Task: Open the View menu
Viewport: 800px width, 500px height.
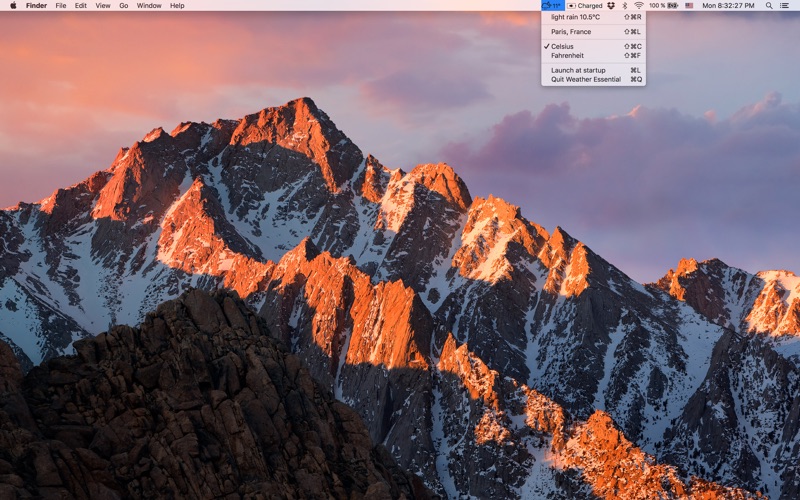Action: pyautogui.click(x=103, y=6)
